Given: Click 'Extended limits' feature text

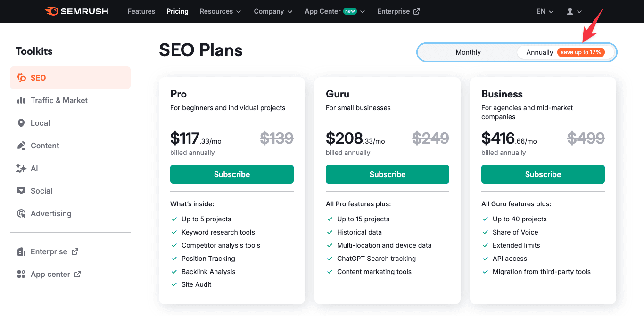Looking at the screenshot, I should coord(516,245).
